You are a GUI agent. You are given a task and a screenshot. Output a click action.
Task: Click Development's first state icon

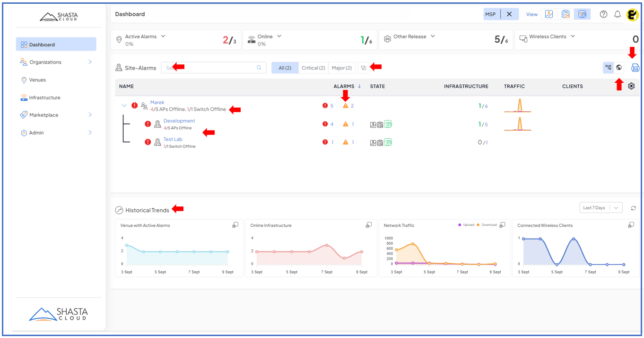coord(373,125)
